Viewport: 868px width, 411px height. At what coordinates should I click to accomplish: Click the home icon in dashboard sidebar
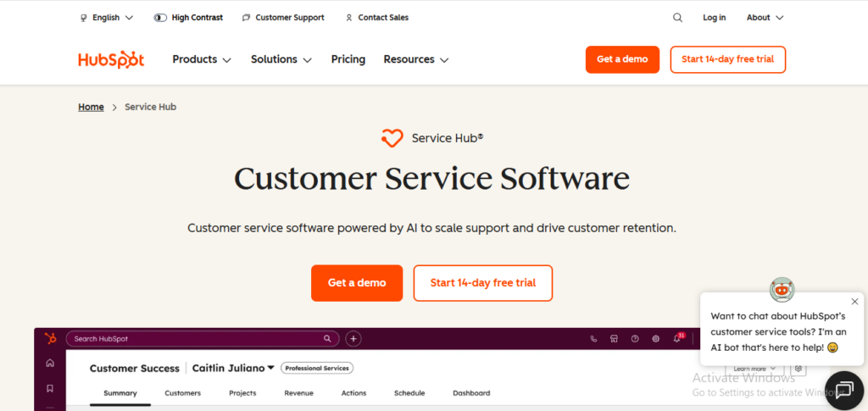pos(50,364)
